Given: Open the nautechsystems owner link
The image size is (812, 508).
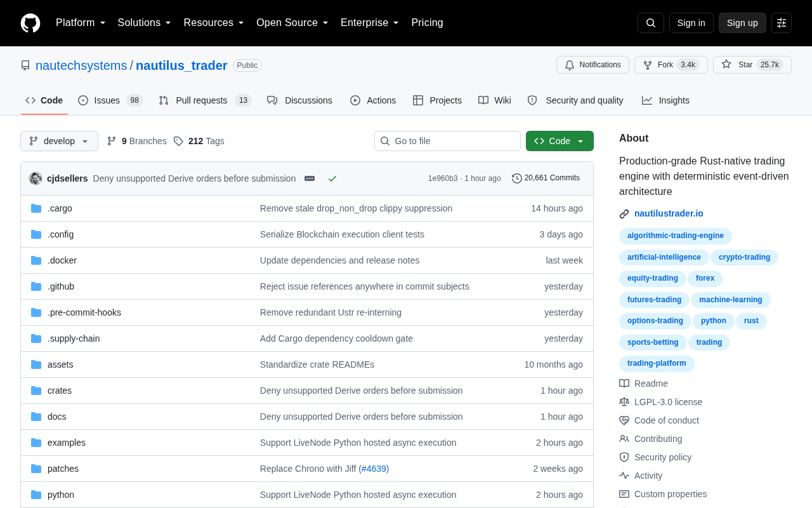Looking at the screenshot, I should 81,65.
